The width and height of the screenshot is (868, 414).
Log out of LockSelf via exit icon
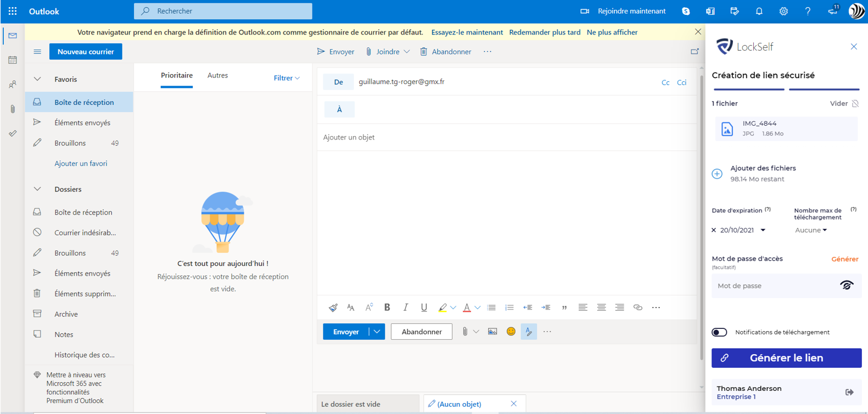tap(849, 392)
